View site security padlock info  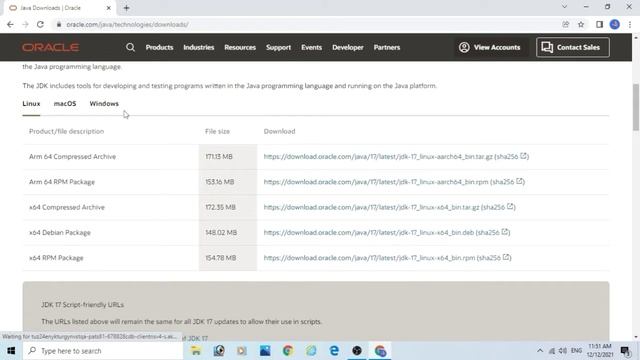point(59,24)
